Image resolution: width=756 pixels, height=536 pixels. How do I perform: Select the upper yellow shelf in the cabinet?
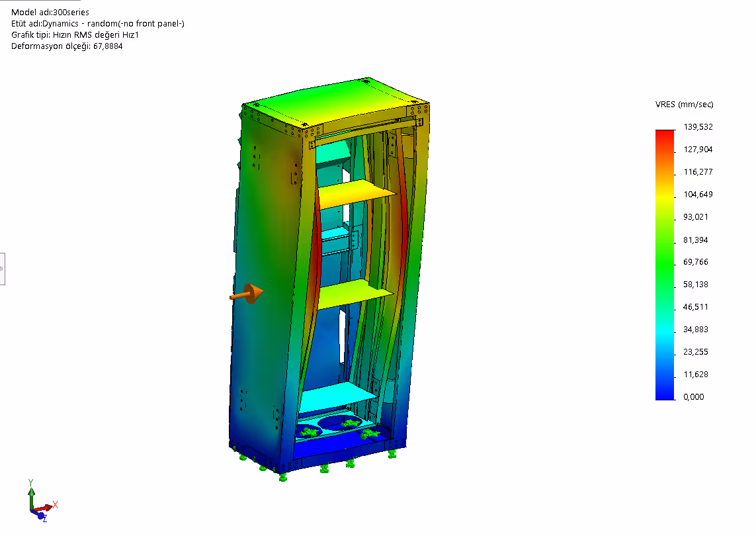[x=356, y=194]
